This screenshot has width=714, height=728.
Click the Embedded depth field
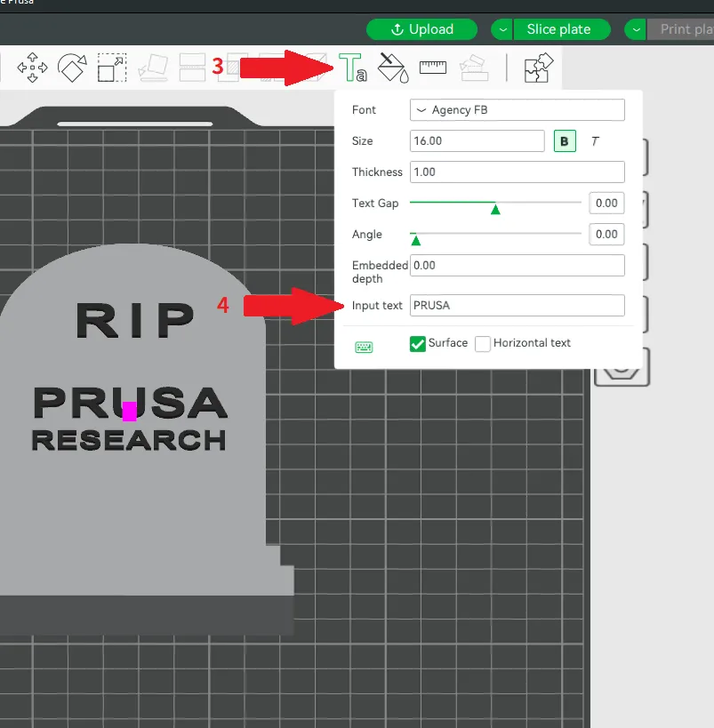click(x=517, y=266)
